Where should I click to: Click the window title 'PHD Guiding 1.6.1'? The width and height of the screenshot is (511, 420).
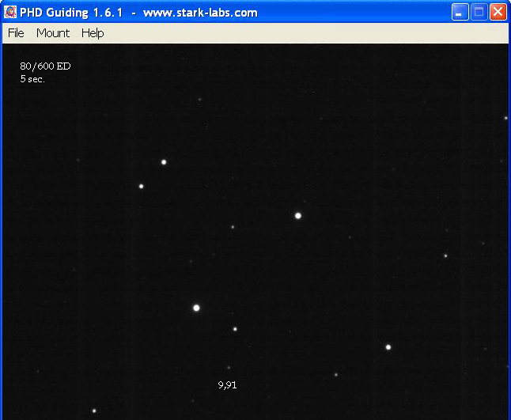point(71,13)
